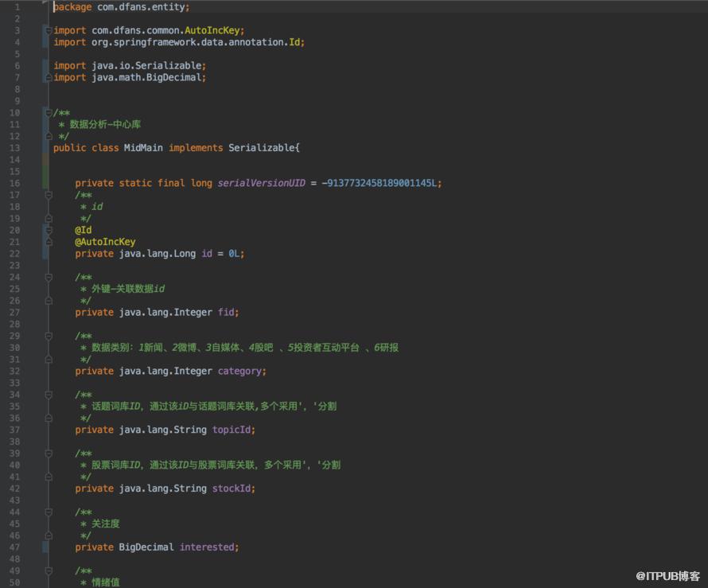Click line number 32 in the gutter
708x588 pixels.
point(14,372)
